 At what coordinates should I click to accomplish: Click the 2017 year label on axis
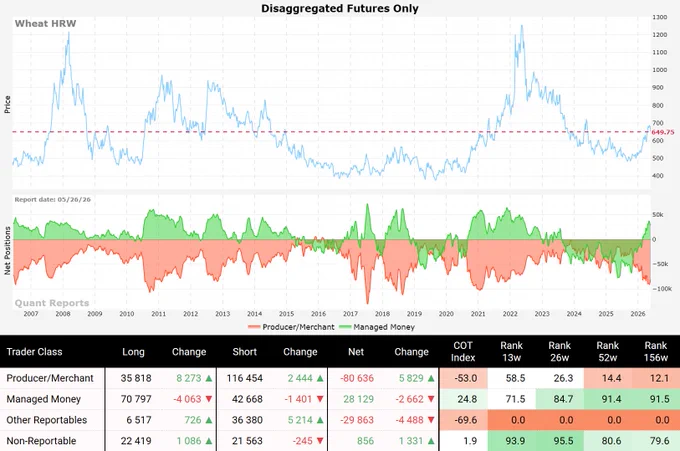coord(350,314)
